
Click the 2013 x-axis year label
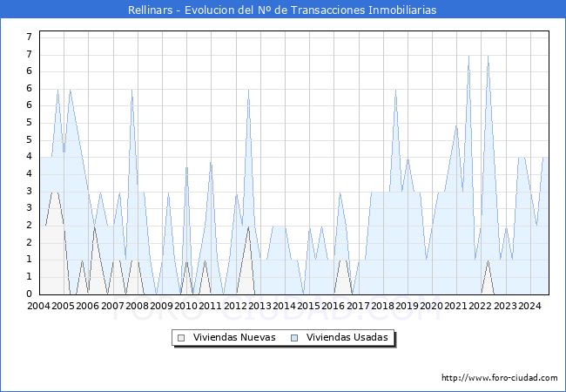point(259,306)
